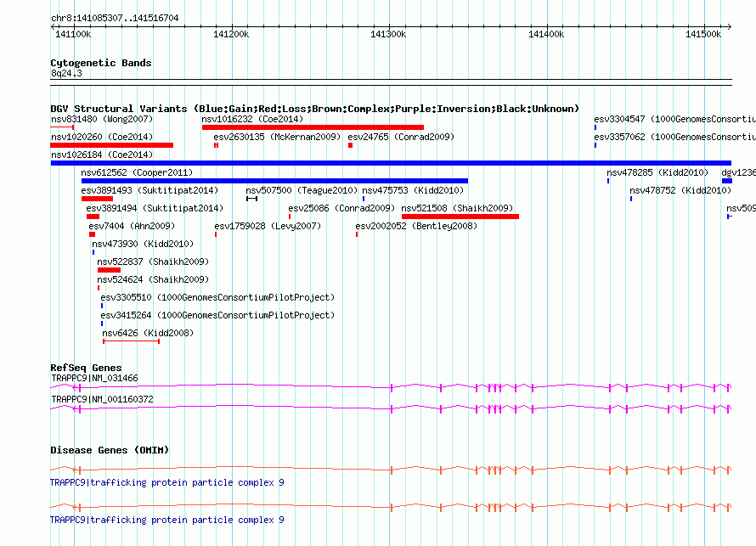Click the 141100k ruler position
756x546 pixels.
click(x=73, y=34)
